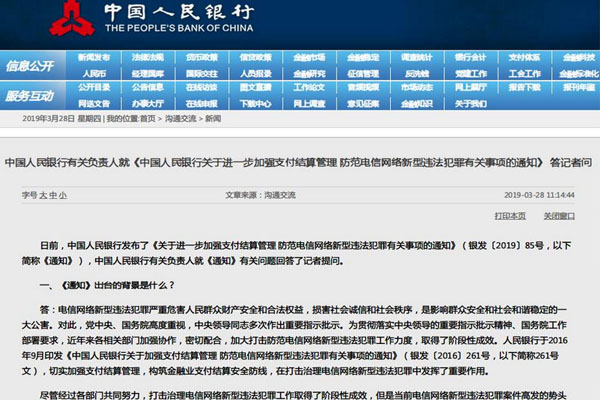The height and width of the screenshot is (400, 600).
Task: Open the 关于我们 menu item
Action: click(471, 103)
